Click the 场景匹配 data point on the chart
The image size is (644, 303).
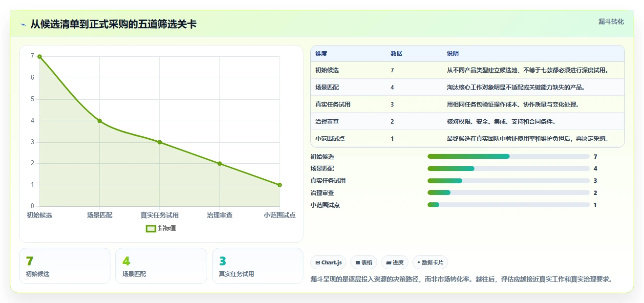click(100, 121)
